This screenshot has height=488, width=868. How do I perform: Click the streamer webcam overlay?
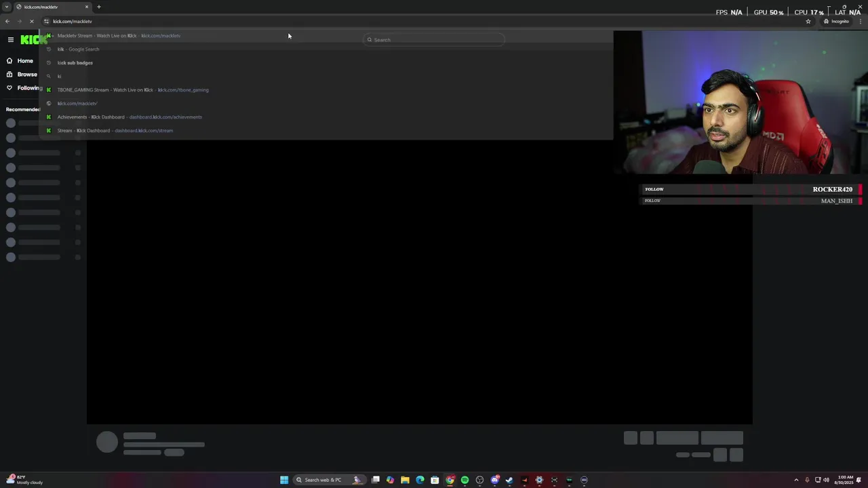coord(742,102)
